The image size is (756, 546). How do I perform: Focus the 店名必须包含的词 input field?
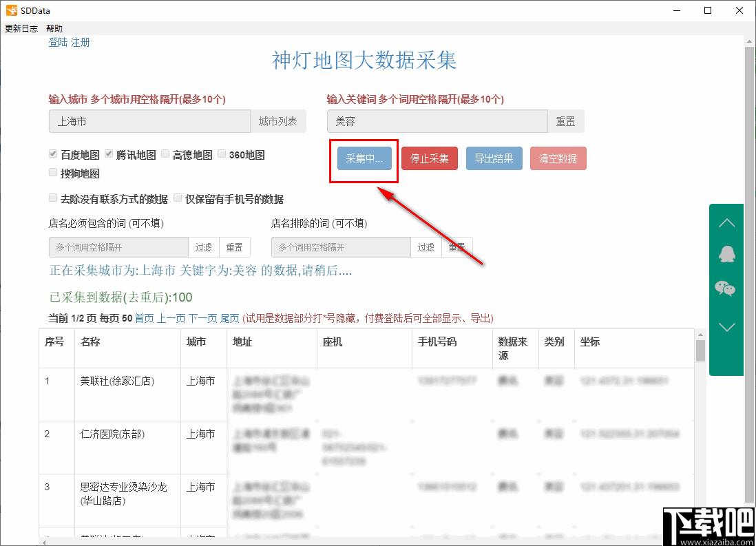[x=118, y=247]
